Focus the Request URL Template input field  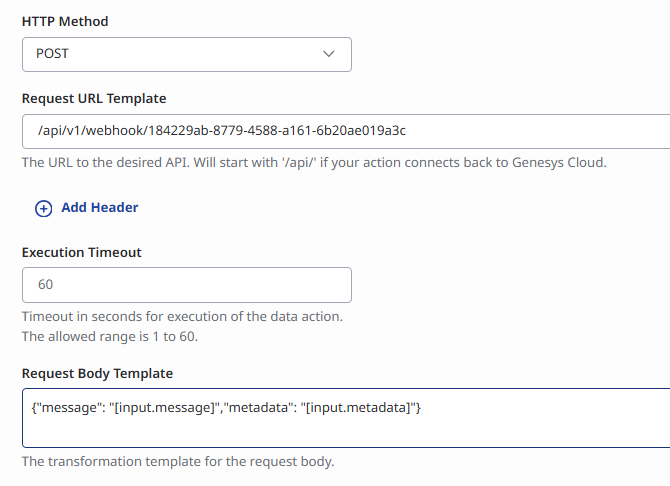click(500, 131)
